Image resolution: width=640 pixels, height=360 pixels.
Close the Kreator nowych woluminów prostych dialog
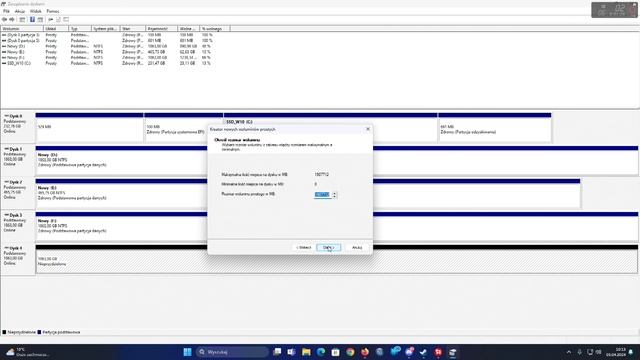[x=368, y=129]
